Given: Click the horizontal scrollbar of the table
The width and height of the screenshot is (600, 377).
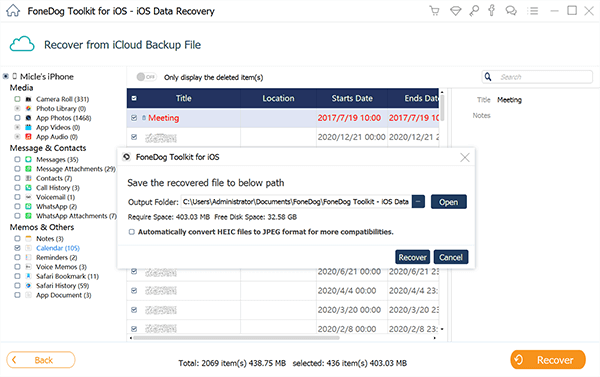Looking at the screenshot, I should click(x=236, y=338).
